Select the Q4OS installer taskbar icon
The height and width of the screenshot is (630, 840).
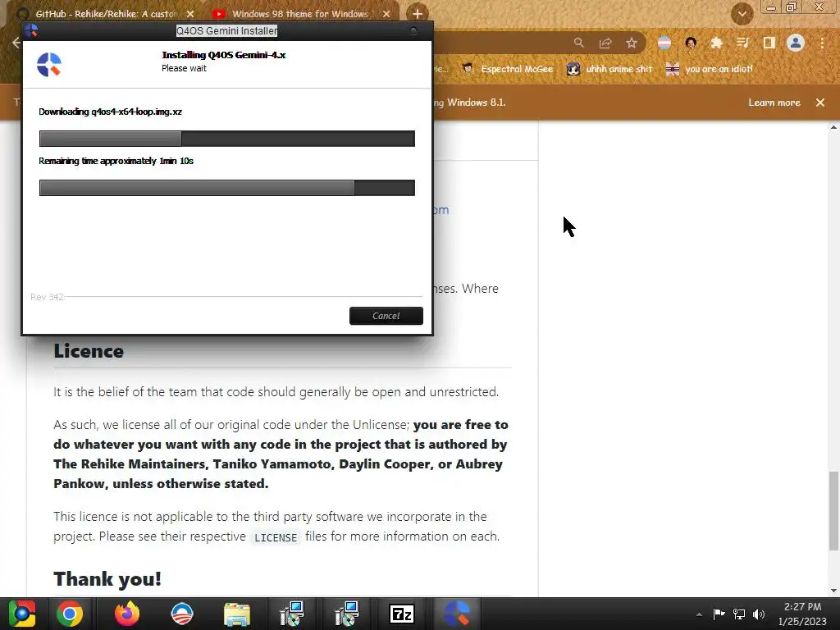tap(457, 614)
